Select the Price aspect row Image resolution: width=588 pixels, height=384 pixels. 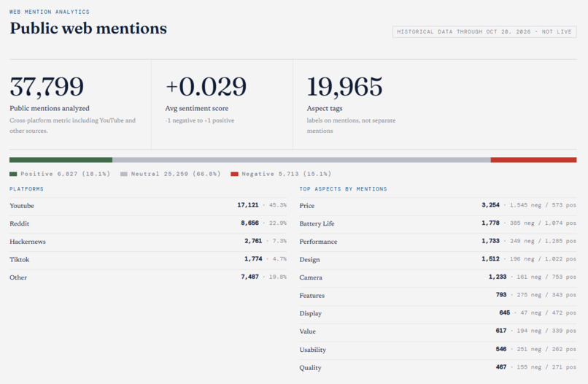point(438,206)
